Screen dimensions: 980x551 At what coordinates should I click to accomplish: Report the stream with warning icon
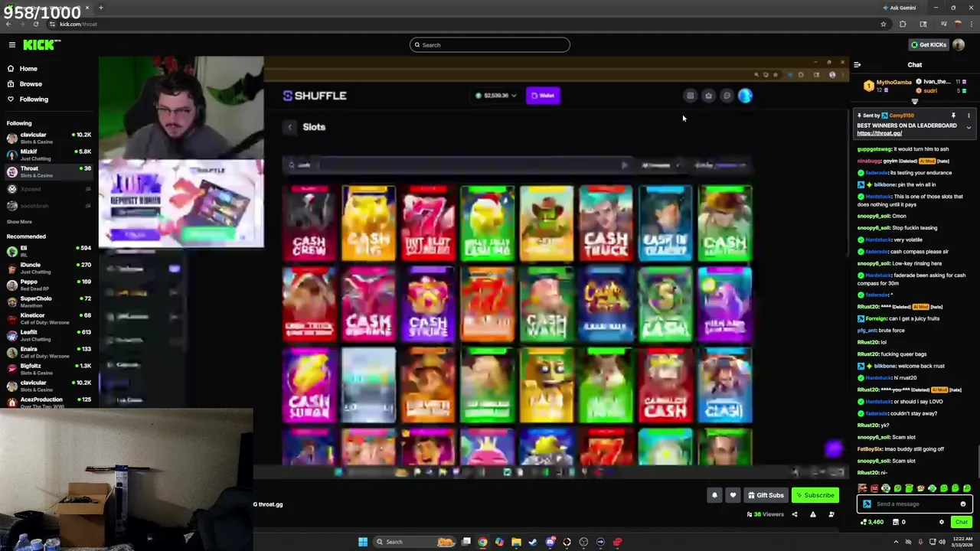[812, 514]
